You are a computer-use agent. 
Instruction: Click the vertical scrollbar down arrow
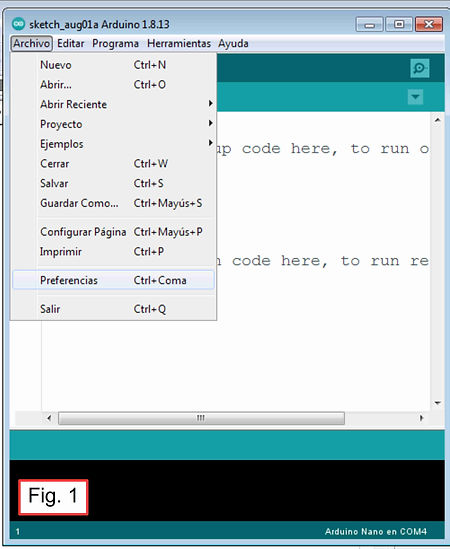click(437, 403)
